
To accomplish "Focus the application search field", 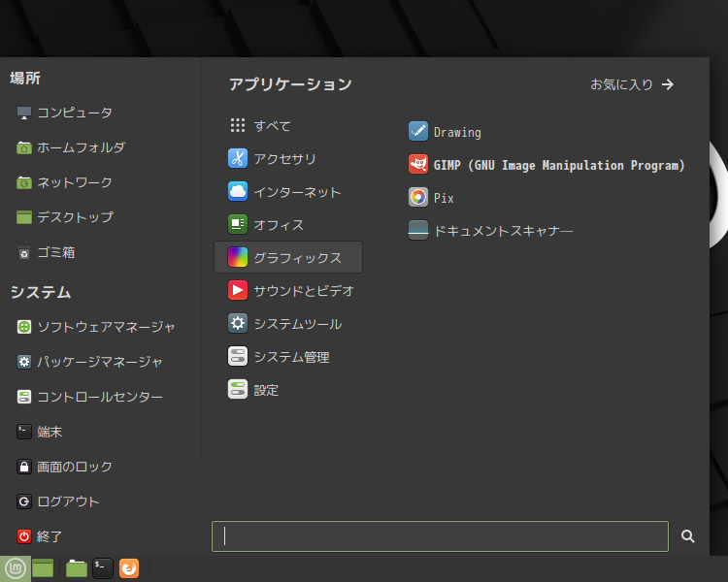I will (440, 536).
